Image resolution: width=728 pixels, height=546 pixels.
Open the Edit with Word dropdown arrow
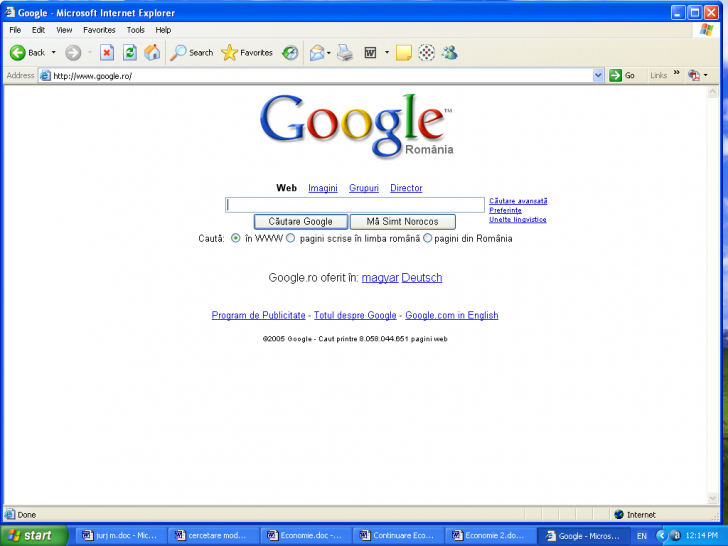point(387,52)
